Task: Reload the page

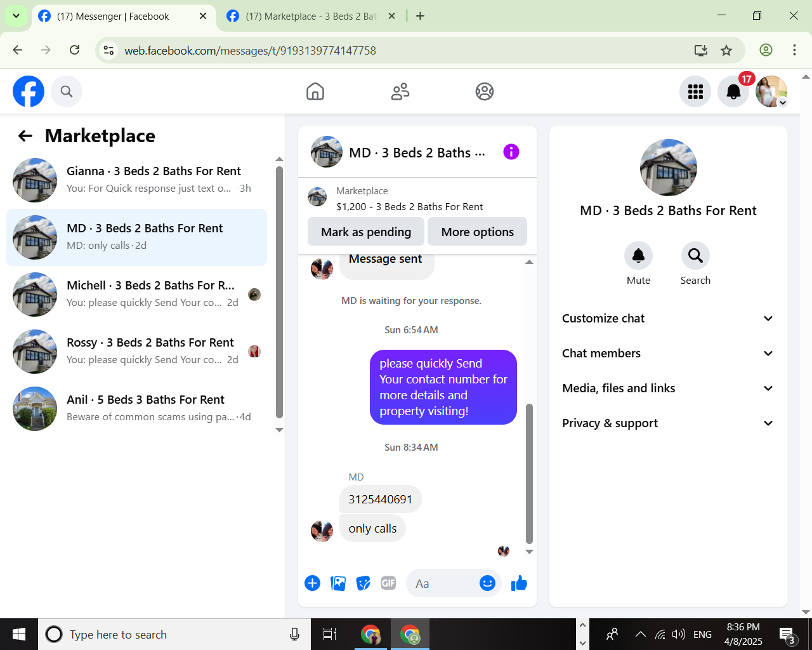Action: click(x=75, y=50)
